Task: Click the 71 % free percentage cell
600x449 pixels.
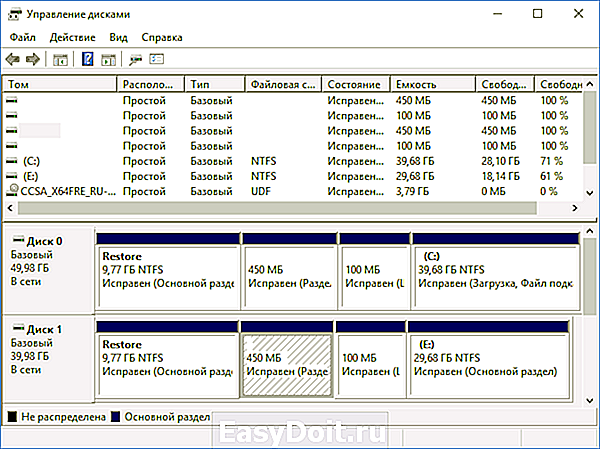Action: [551, 161]
